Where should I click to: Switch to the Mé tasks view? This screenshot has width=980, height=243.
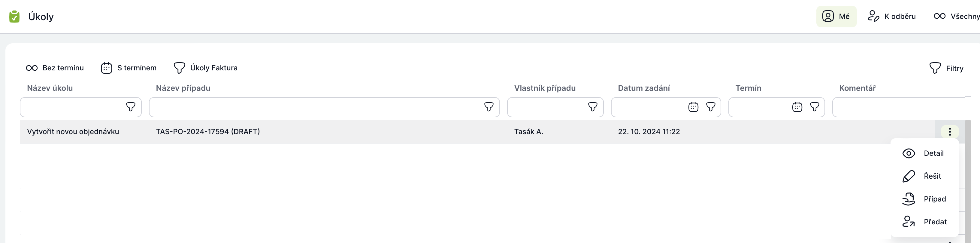pos(836,16)
